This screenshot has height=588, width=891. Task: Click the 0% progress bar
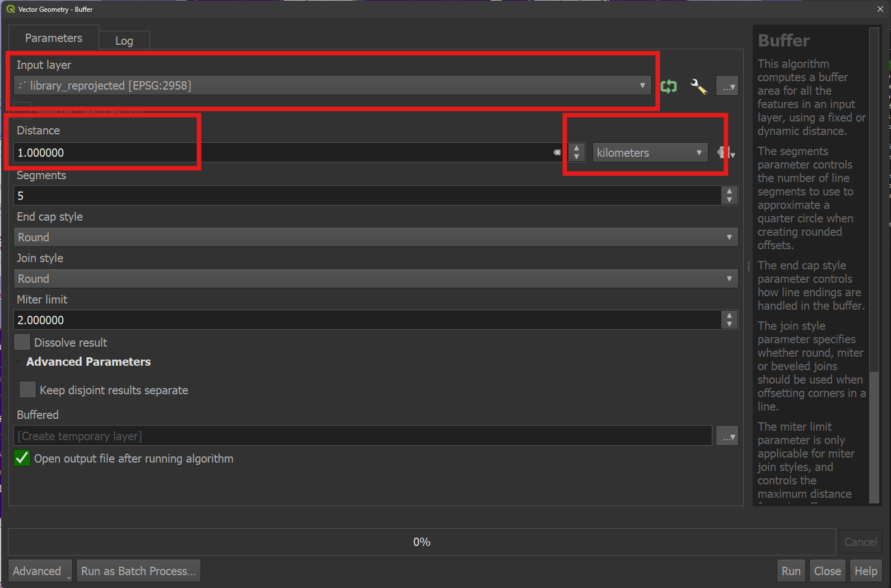click(x=422, y=542)
